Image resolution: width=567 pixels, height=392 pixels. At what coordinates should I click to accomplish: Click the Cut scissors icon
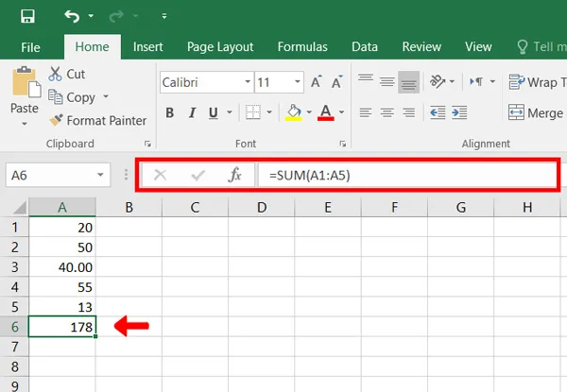coord(55,74)
